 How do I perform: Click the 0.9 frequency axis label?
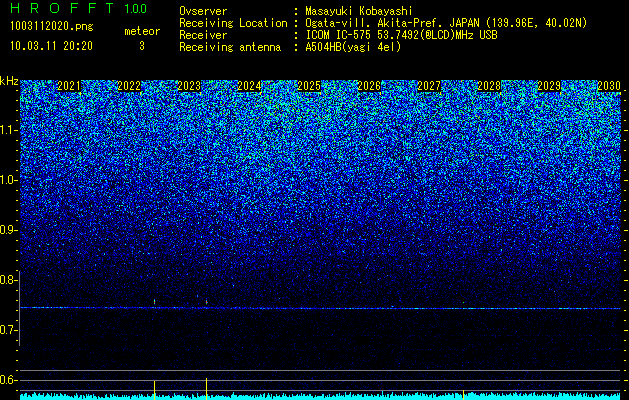click(8, 230)
